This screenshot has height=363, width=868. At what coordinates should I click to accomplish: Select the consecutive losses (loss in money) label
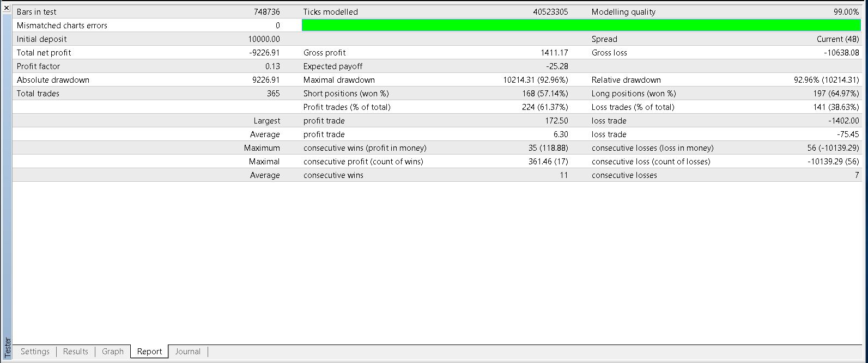(652, 148)
